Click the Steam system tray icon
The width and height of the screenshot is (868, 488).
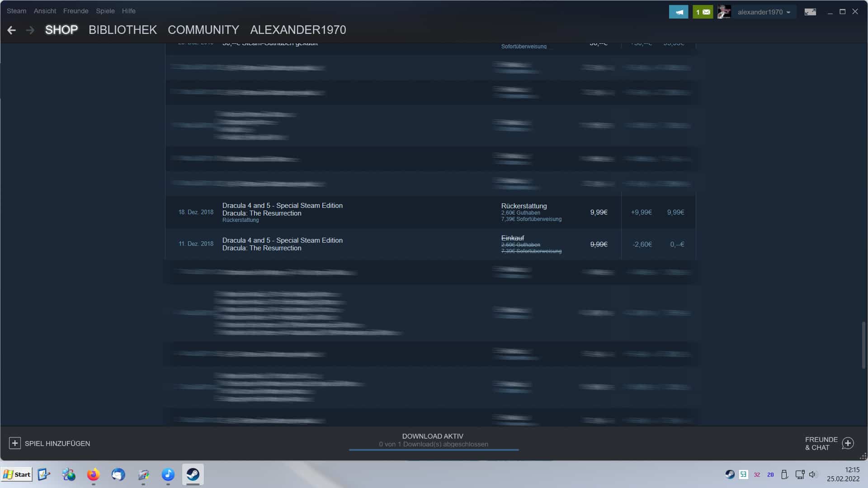730,474
